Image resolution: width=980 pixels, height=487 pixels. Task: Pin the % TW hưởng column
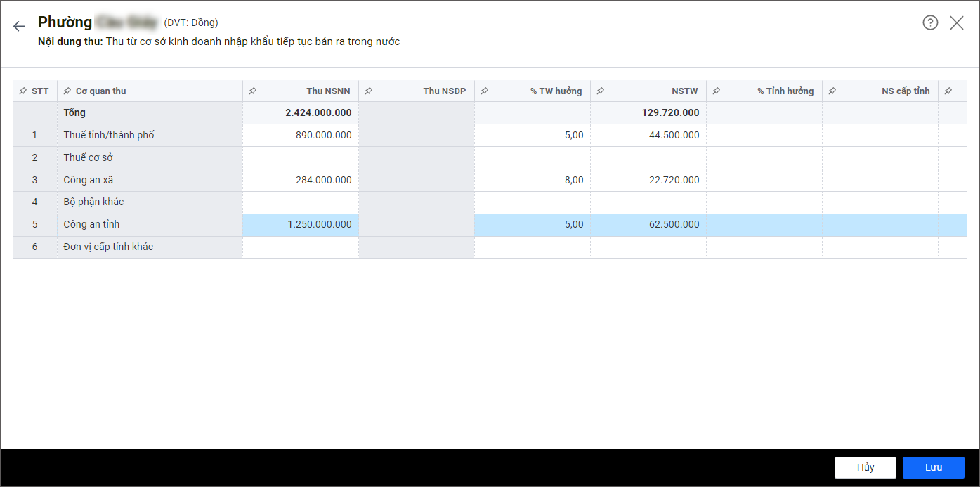[485, 91]
